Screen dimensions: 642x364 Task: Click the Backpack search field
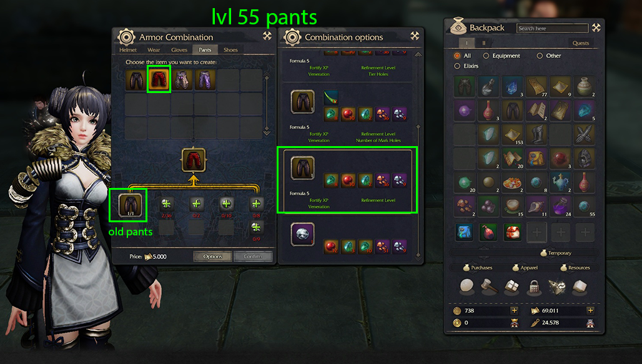(x=552, y=28)
